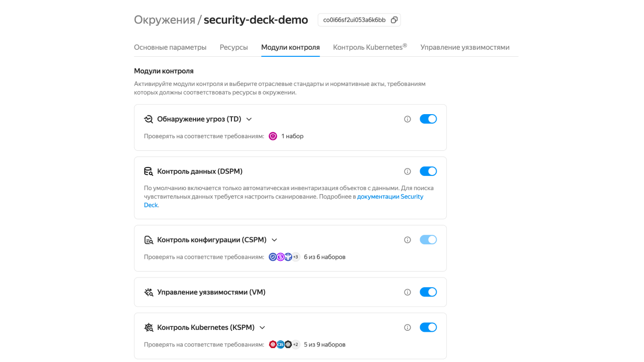Toggle the Управление уязвимостями (VM) module switch
This screenshot has width=644, height=362.
point(428,292)
